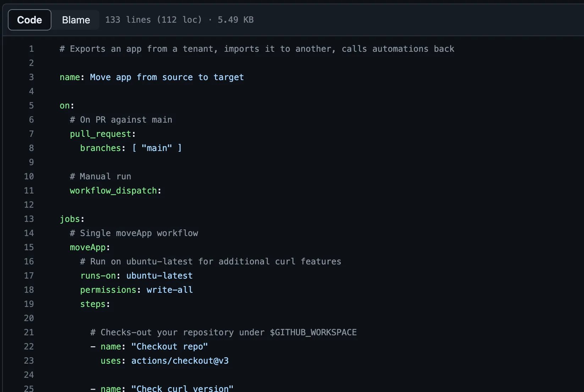
Task: Click line number 22 beside Checkout repo
Action: point(29,346)
